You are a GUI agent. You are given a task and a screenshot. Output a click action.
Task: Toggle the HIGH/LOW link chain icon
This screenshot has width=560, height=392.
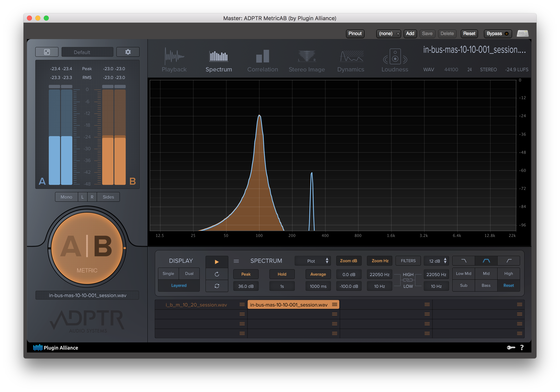(408, 280)
